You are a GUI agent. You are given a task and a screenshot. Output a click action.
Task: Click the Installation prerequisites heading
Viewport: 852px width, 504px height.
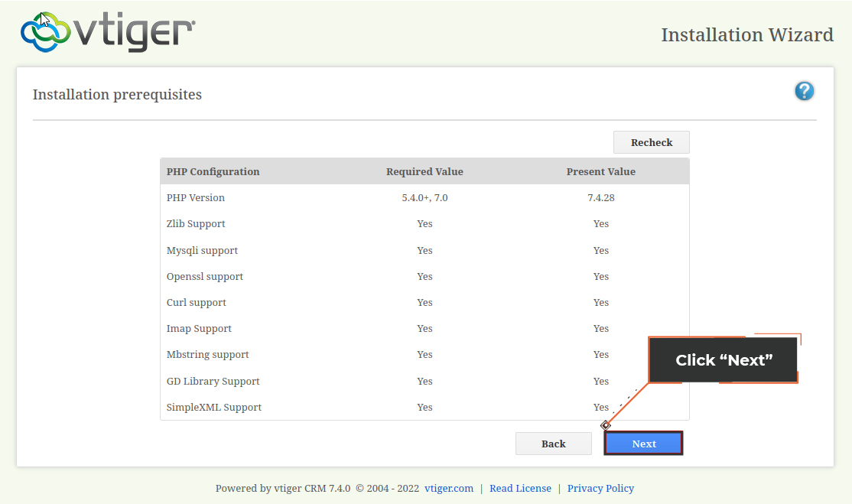[117, 94]
